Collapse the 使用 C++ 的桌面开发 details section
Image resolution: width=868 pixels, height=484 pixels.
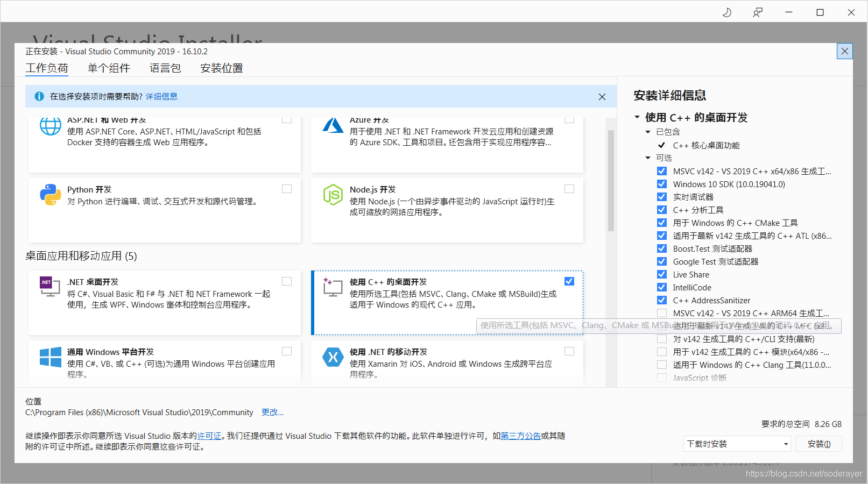(x=637, y=117)
